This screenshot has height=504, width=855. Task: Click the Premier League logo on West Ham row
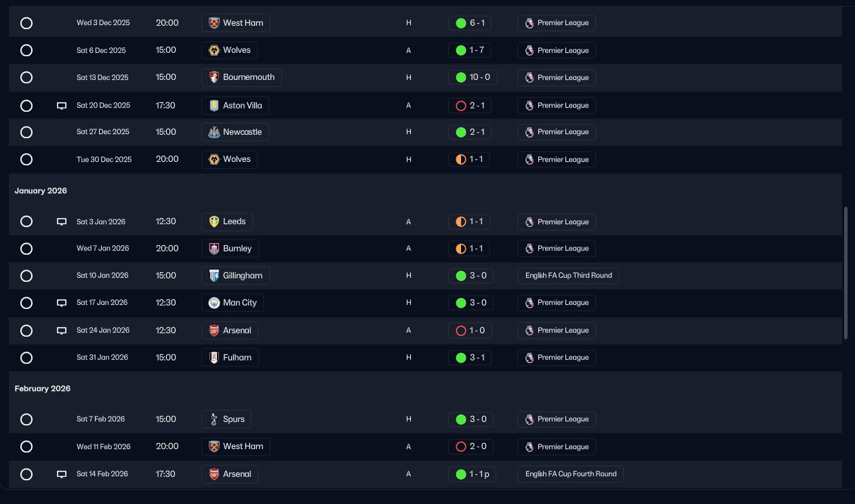pos(530,23)
